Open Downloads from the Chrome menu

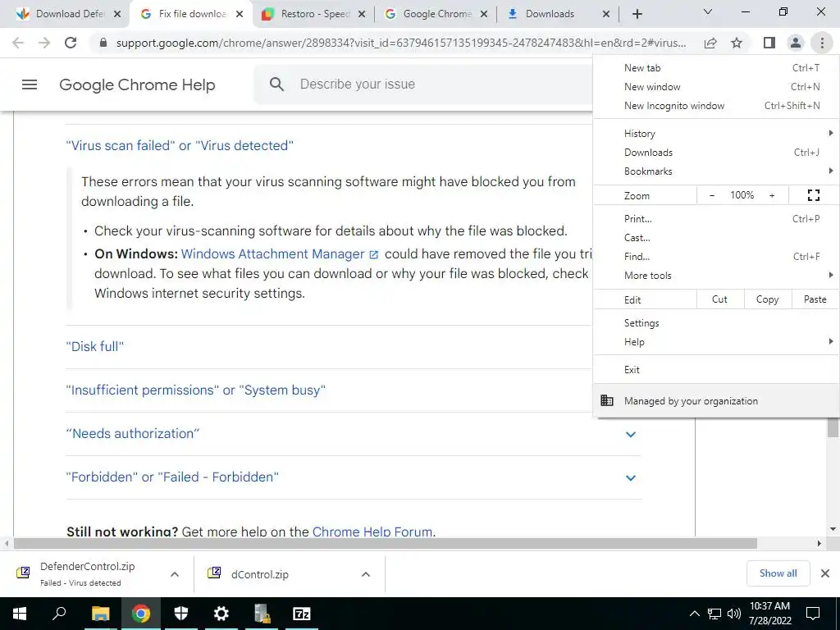(716, 153)
